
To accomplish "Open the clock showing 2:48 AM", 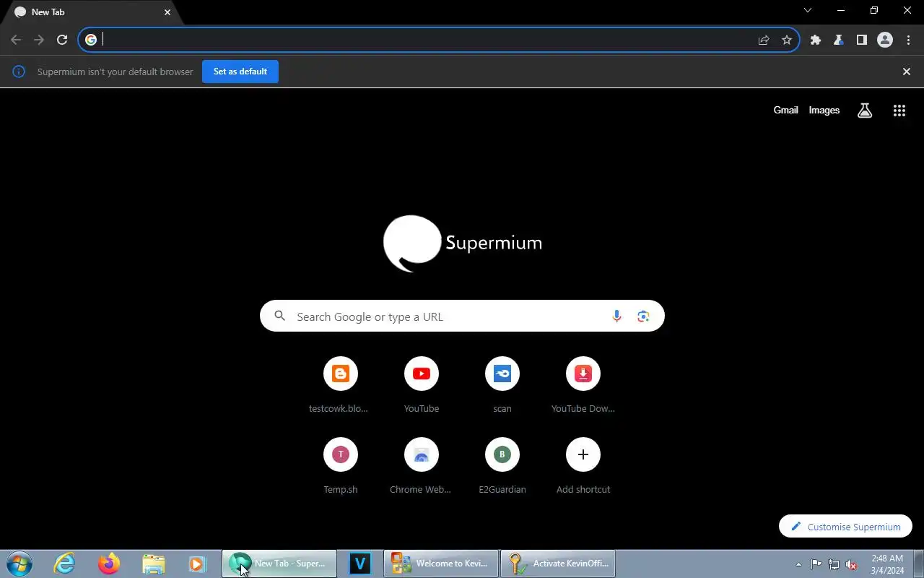I will point(887,564).
